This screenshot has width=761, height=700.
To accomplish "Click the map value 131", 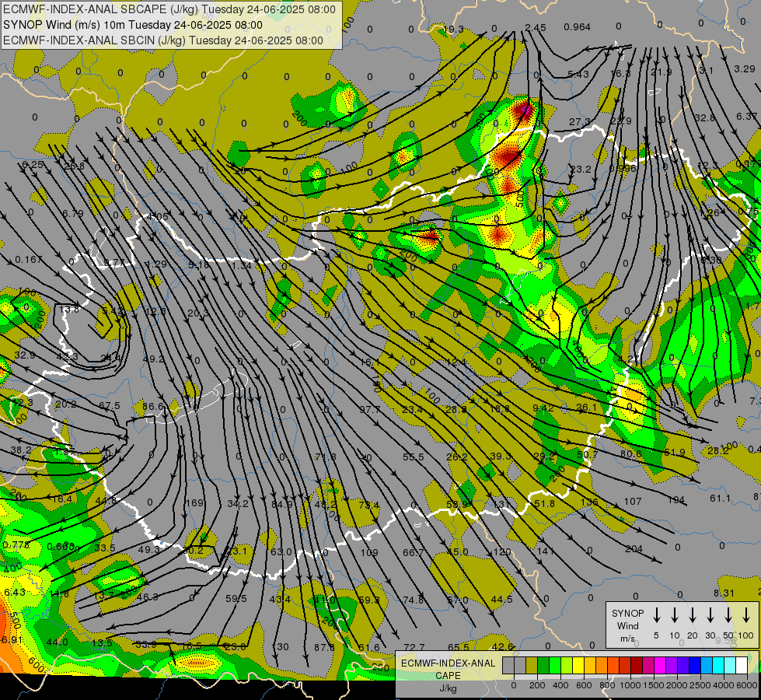I will coord(501,504).
